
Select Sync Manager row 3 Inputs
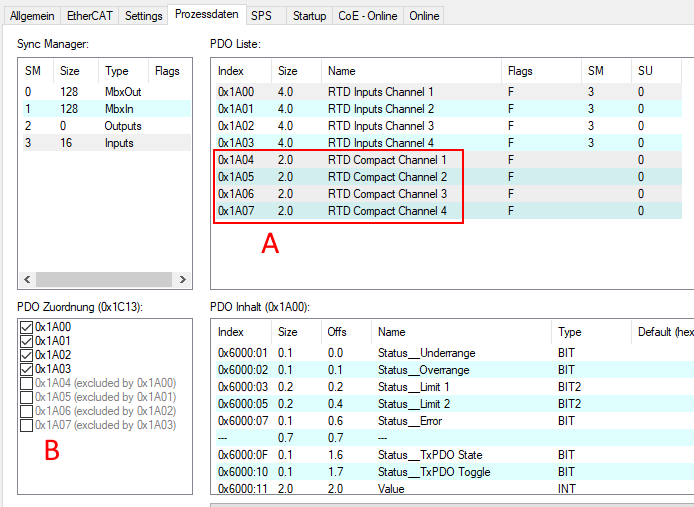[x=100, y=143]
